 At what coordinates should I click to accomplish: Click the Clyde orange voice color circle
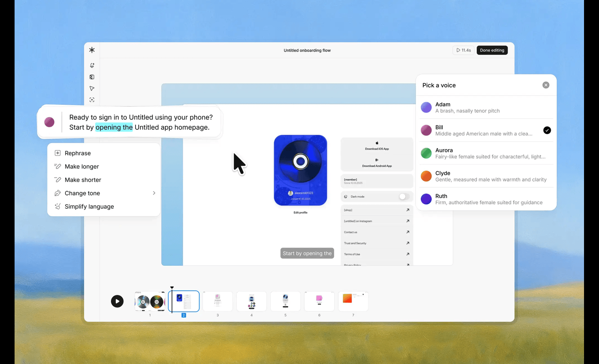point(426,176)
